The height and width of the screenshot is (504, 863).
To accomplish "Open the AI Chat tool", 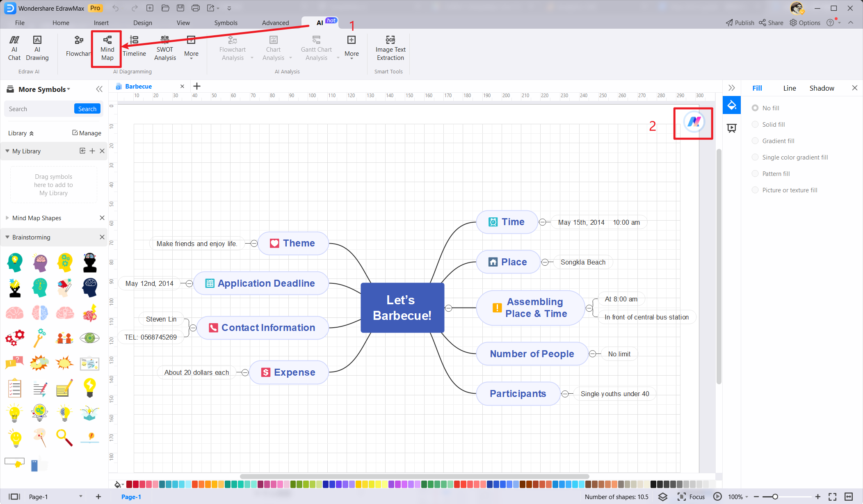I will pyautogui.click(x=14, y=48).
